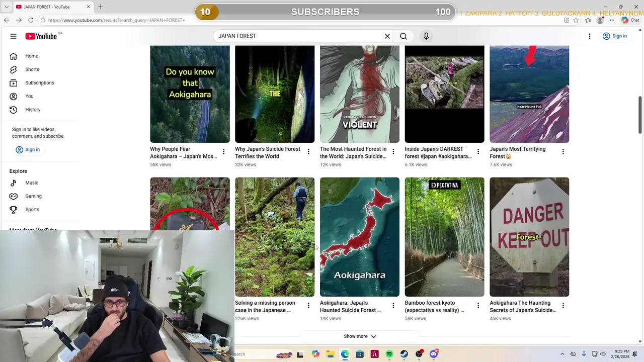Open a new browser tab
Screen dimensions: 644x362
click(x=101, y=7)
